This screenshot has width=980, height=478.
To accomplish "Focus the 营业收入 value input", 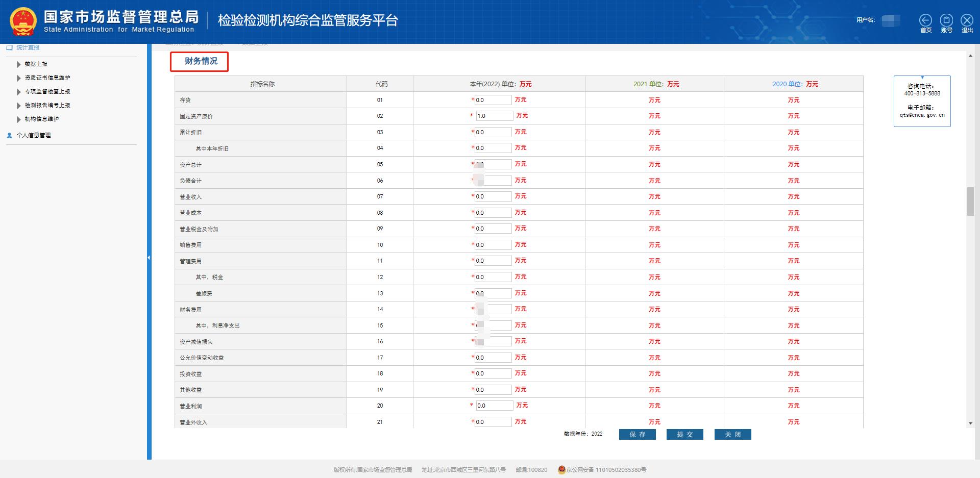I will pyautogui.click(x=493, y=196).
